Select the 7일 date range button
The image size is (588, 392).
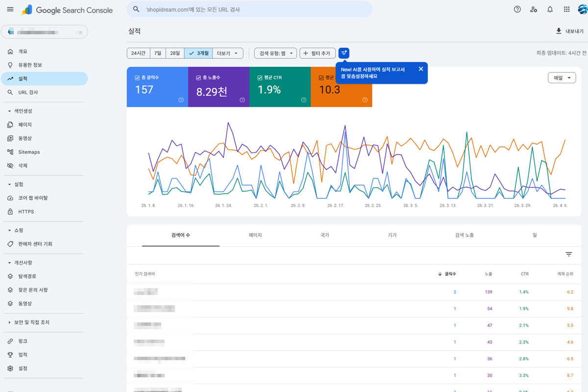click(158, 53)
